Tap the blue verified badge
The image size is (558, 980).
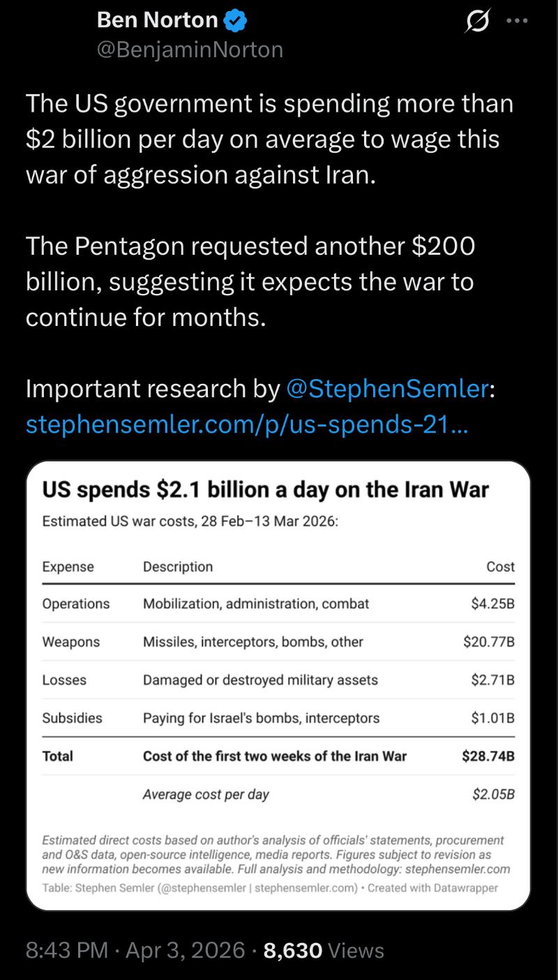[235, 21]
